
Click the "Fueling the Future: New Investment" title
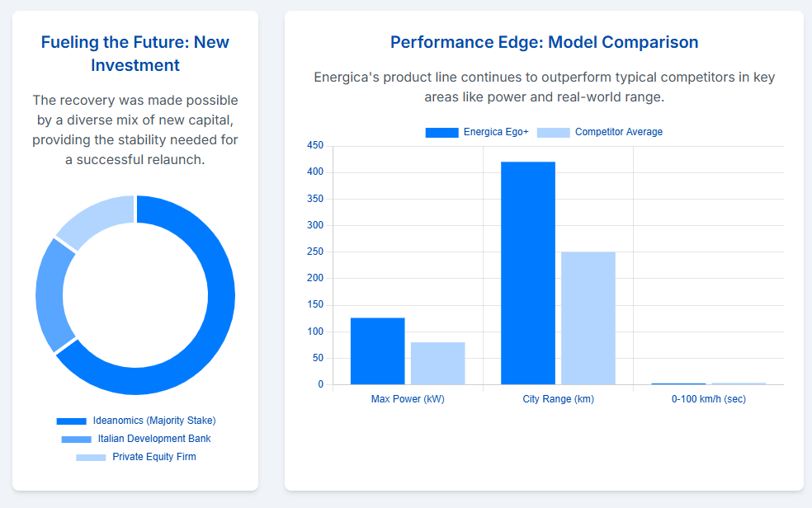coord(135,54)
